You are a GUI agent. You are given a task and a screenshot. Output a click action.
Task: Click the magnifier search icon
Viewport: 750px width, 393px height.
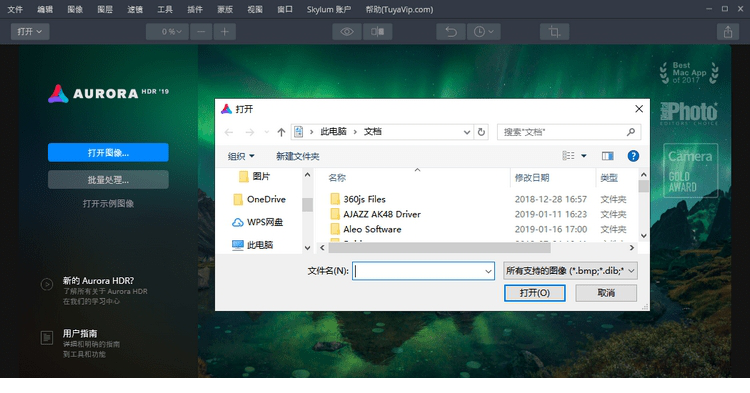pos(631,131)
